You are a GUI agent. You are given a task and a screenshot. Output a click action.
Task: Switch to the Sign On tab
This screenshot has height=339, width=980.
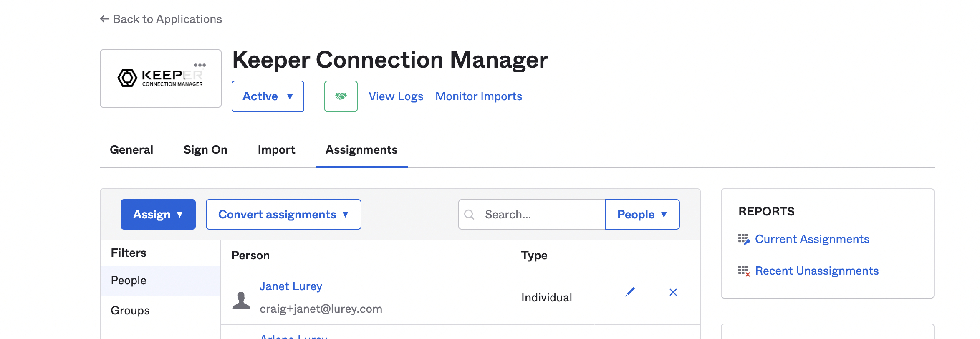205,150
